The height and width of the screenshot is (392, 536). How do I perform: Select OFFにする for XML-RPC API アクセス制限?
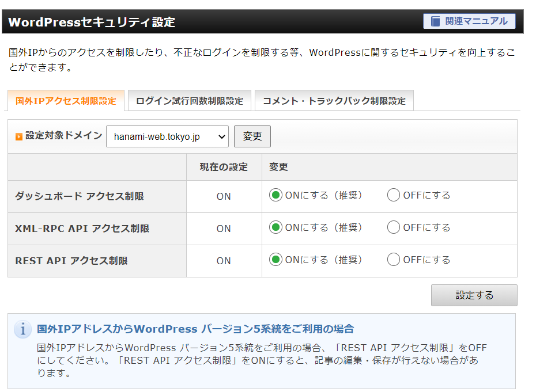394,227
